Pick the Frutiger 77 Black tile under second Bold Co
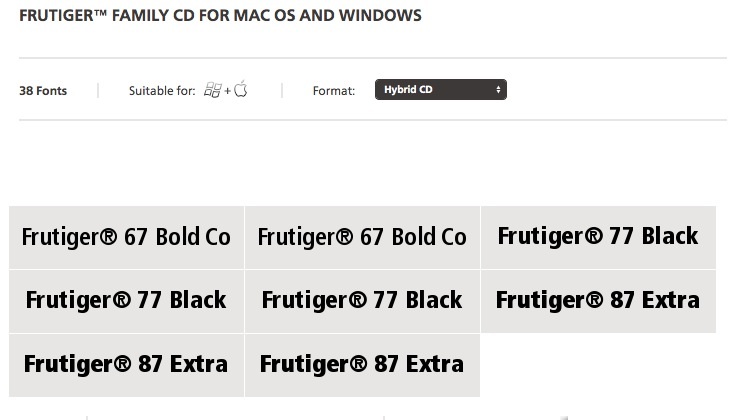This screenshot has width=739, height=420. 362,301
